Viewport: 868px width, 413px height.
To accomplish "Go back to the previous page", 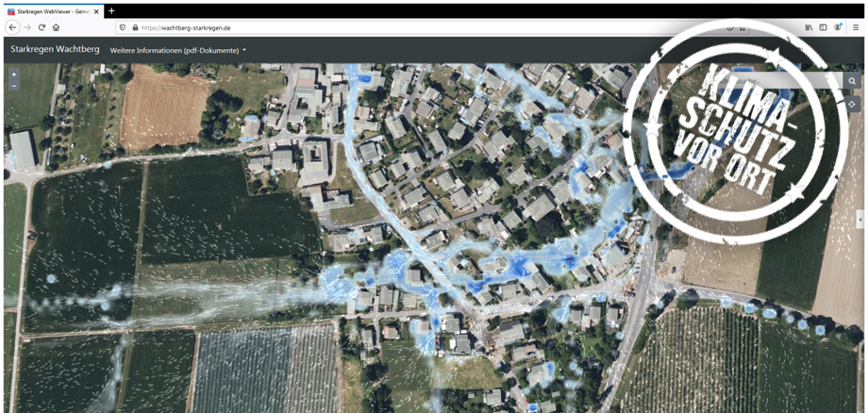I will click(12, 28).
